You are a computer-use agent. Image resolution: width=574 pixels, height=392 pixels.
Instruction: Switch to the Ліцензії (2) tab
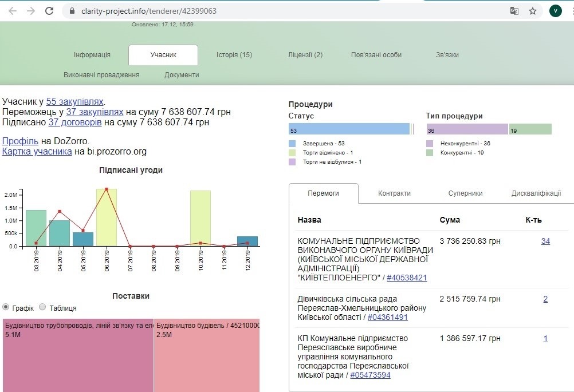coord(305,55)
